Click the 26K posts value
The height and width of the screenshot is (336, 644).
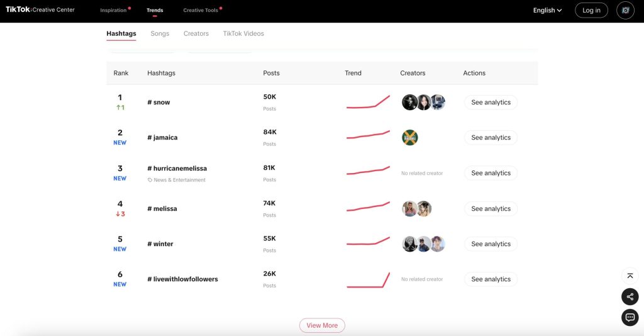point(269,274)
